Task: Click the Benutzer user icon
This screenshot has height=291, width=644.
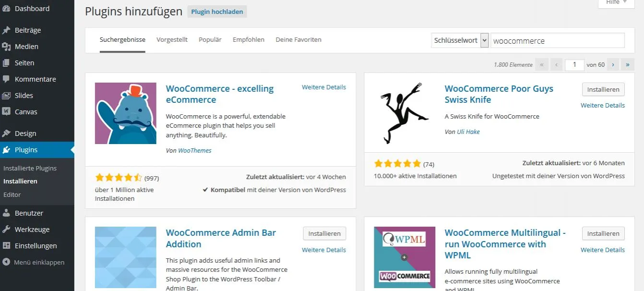Action: (6, 213)
